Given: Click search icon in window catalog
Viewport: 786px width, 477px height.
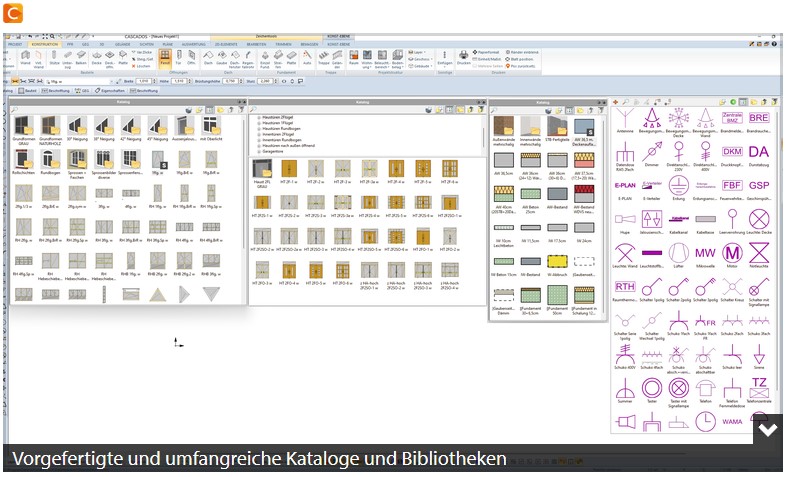Looking at the screenshot, I should pyautogui.click(x=15, y=110).
